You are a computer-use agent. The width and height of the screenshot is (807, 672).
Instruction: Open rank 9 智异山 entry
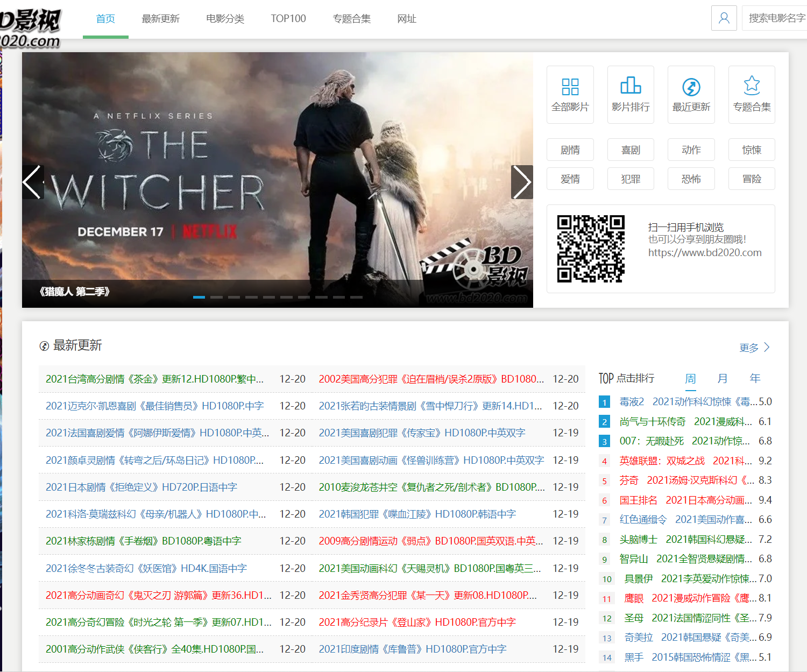click(x=686, y=558)
